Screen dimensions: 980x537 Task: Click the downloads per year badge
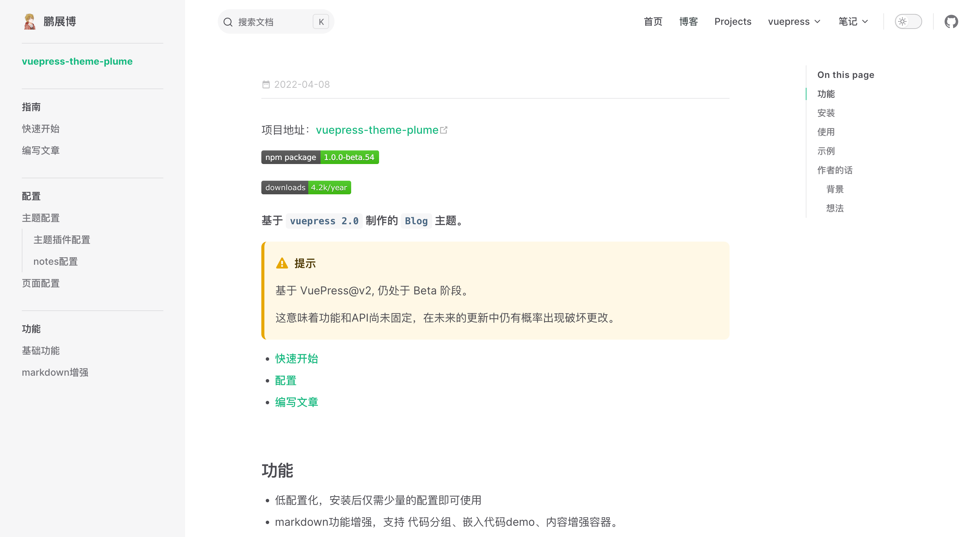point(306,188)
